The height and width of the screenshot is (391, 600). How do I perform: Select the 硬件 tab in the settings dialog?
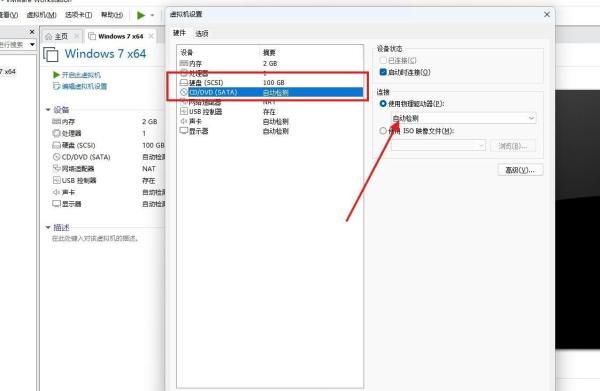(179, 33)
